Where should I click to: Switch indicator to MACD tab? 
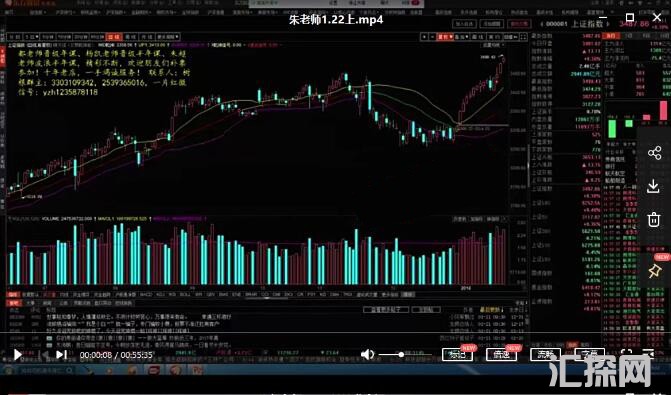(x=146, y=295)
